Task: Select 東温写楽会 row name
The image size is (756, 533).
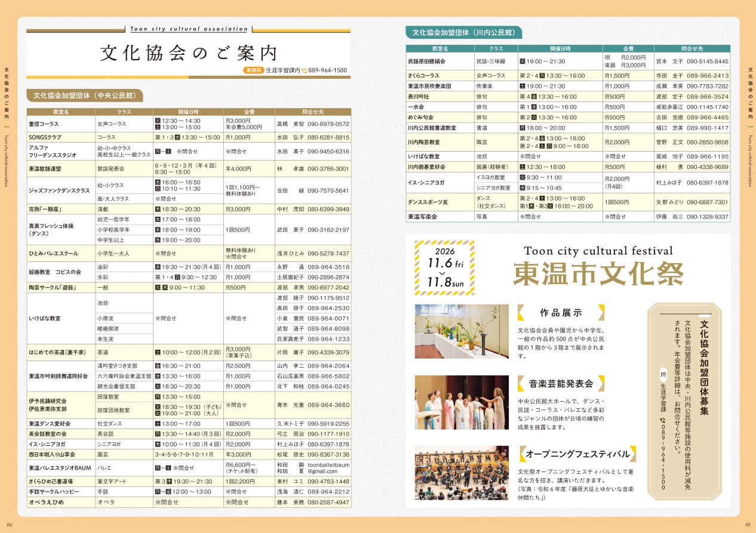Action: (422, 217)
